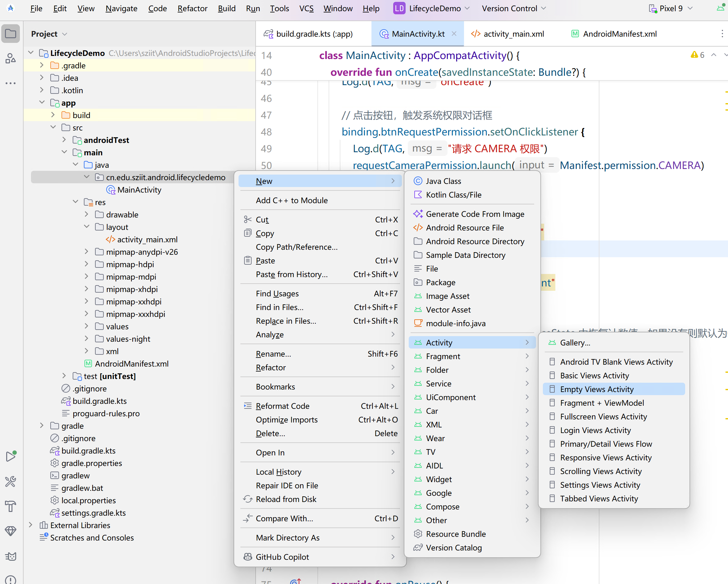Click the LD project badge icon
The image size is (728, 584).
coord(399,8)
